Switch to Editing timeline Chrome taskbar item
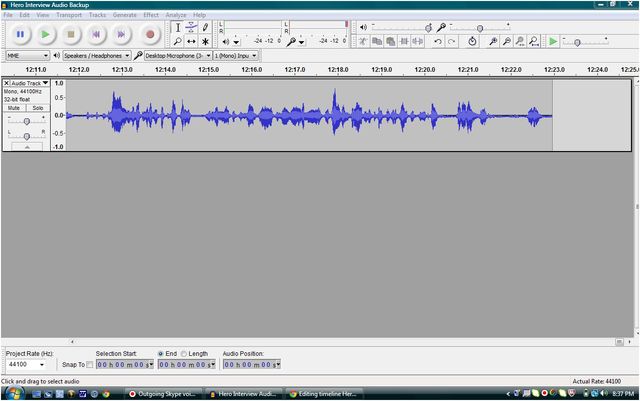This screenshot has height=401, width=640. pyautogui.click(x=324, y=394)
